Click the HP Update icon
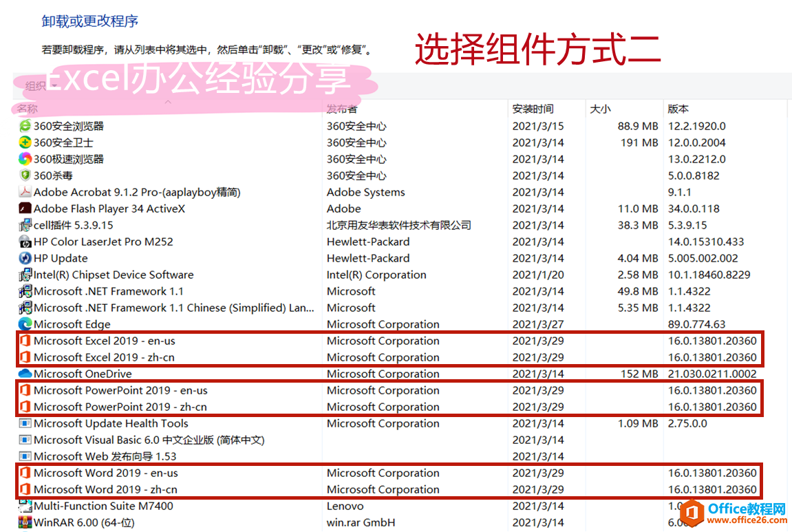This screenshot has width=792, height=532. point(25,258)
